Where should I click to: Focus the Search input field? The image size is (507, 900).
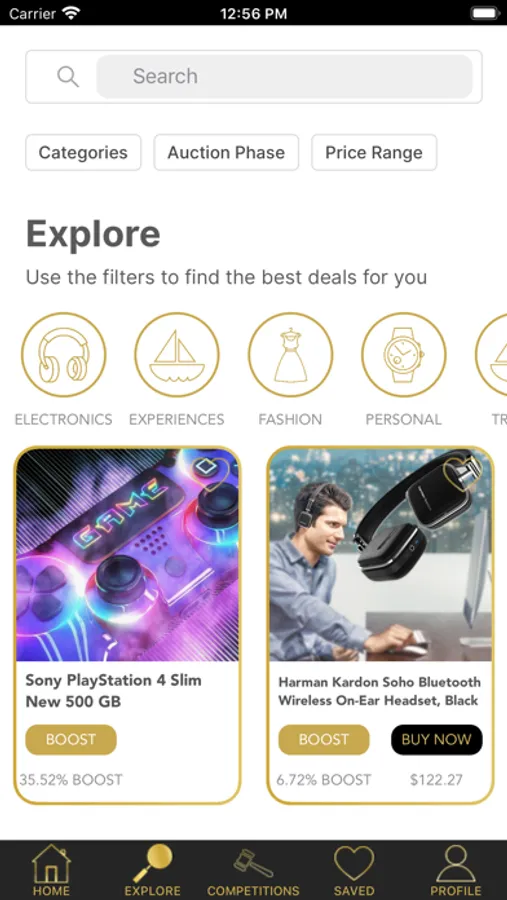pos(284,76)
